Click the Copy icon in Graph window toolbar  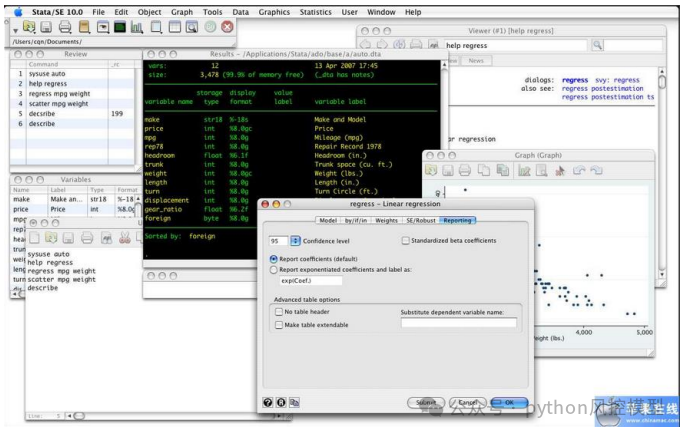click(x=484, y=170)
